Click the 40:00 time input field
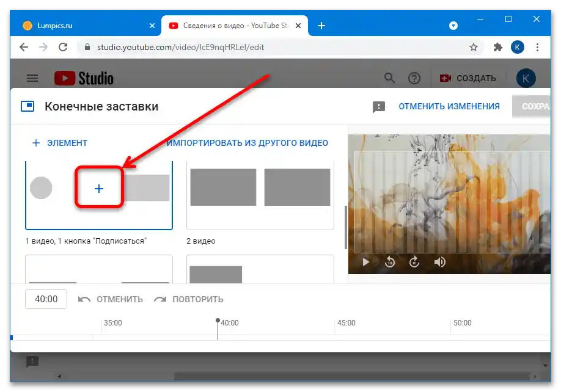This screenshot has width=561, height=392. tap(46, 299)
